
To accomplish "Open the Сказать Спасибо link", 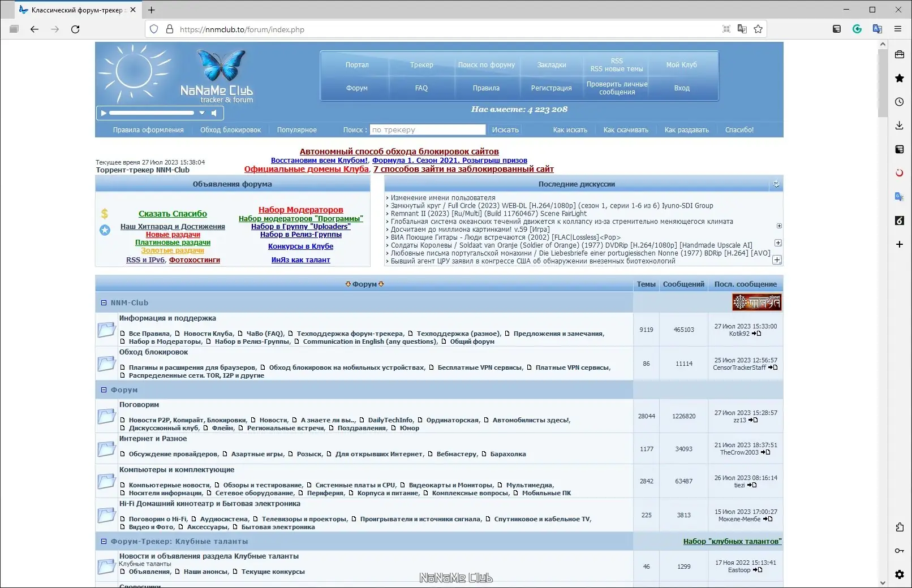I will [x=173, y=214].
